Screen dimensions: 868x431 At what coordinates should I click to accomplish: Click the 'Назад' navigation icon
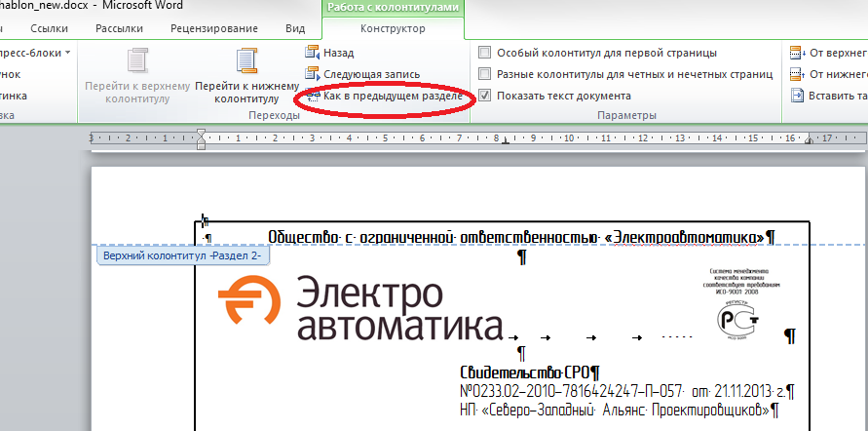pos(312,53)
